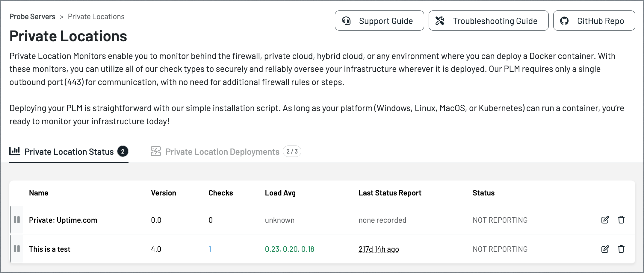This screenshot has height=273, width=644.
Task: Click the Last Status Report column header
Action: click(x=390, y=193)
